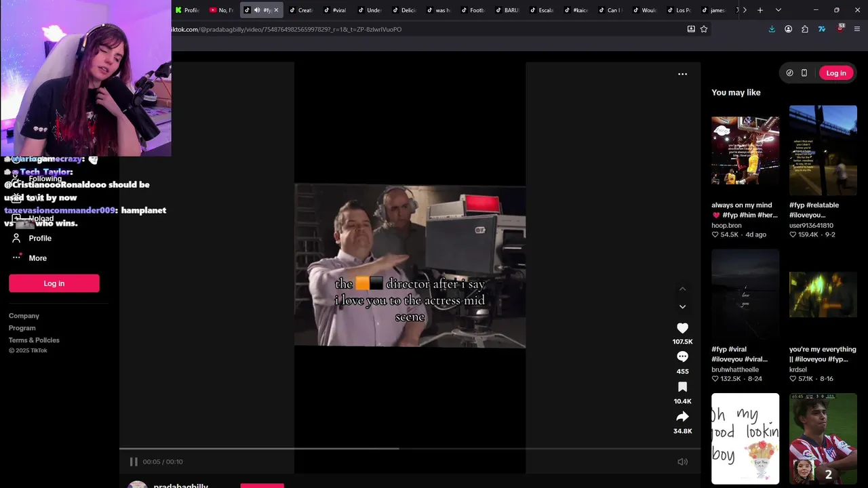Switch to the YouTube 'No, I'r' tab
Viewport: 868px width, 488px height.
coord(221,10)
